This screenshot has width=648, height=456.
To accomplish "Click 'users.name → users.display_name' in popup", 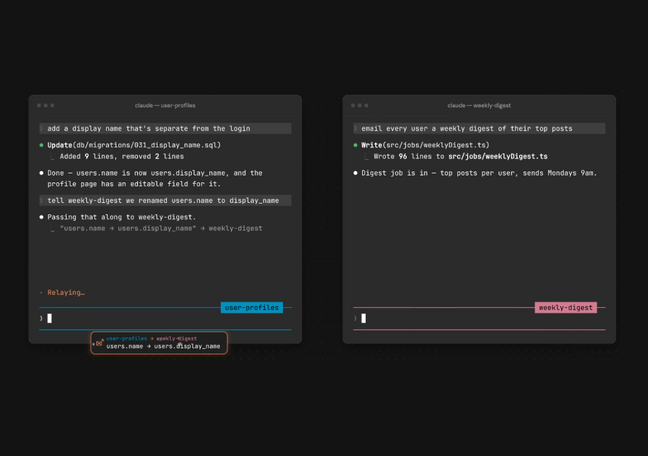I will pyautogui.click(x=163, y=346).
